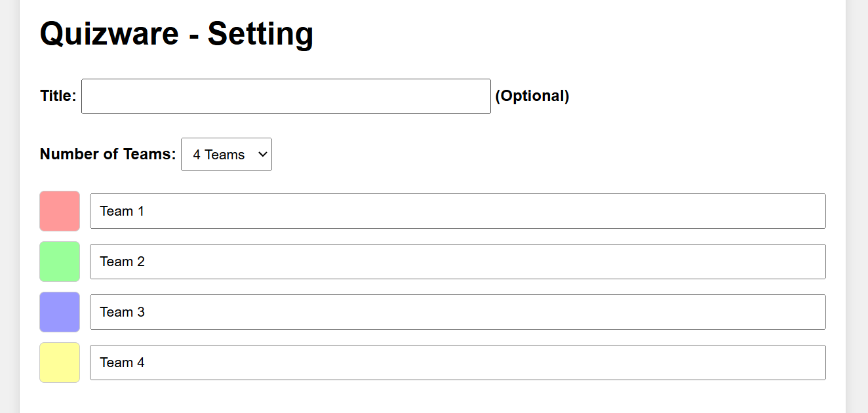Open the green color swatch for Team 2
Image resolution: width=868 pixels, height=413 pixels.
60,262
